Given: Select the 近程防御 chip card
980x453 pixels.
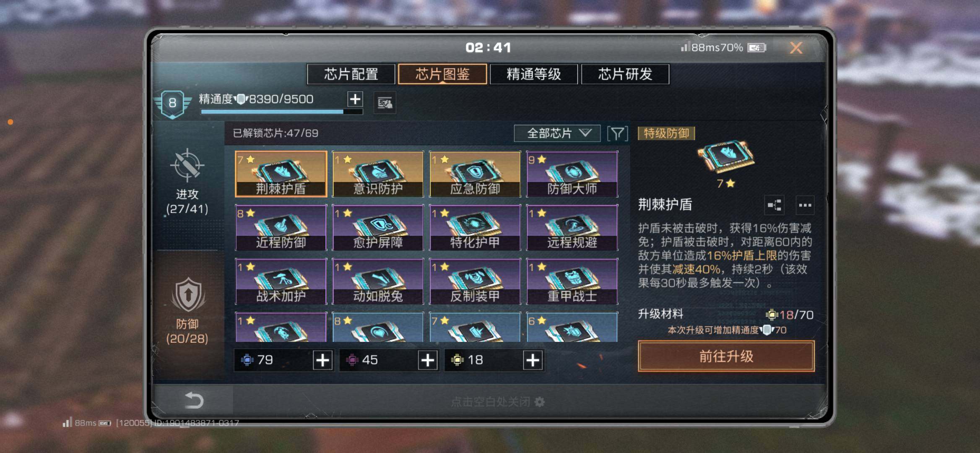Looking at the screenshot, I should coord(281,228).
